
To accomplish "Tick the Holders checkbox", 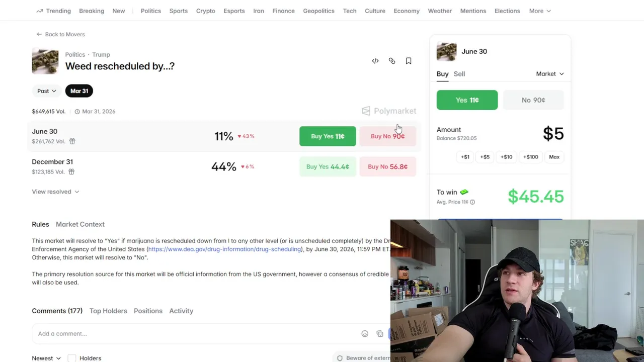I will tap(72, 358).
